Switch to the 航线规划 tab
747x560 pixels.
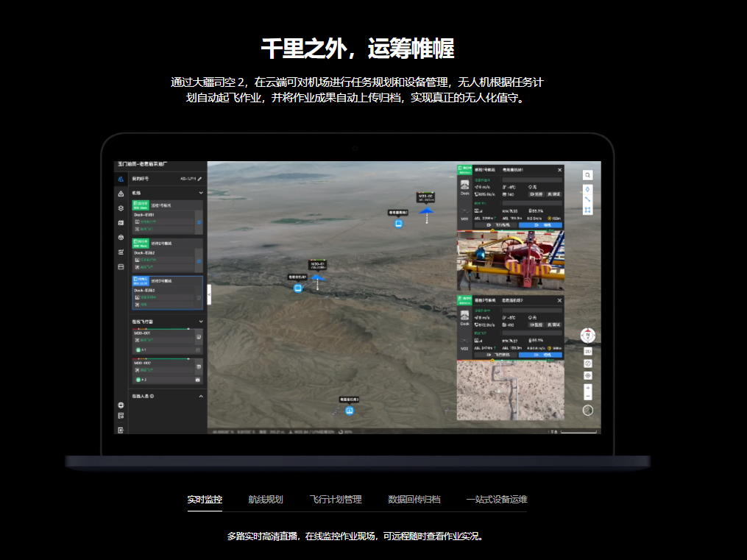click(265, 500)
